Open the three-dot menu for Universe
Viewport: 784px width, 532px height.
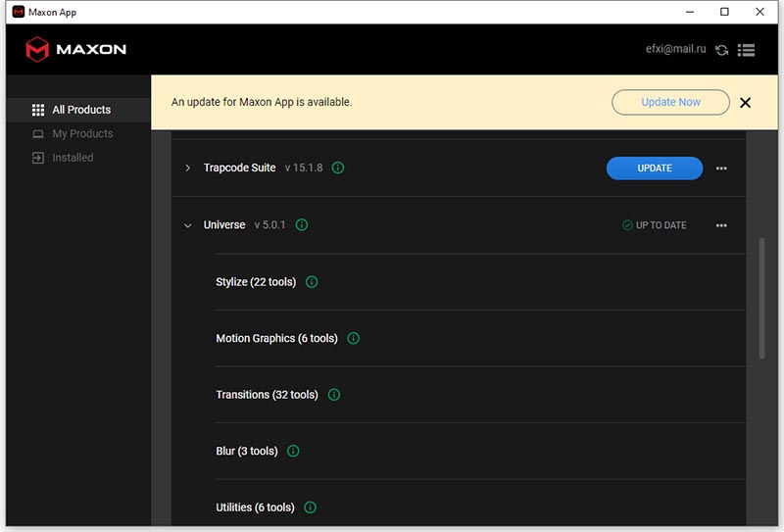(x=721, y=225)
